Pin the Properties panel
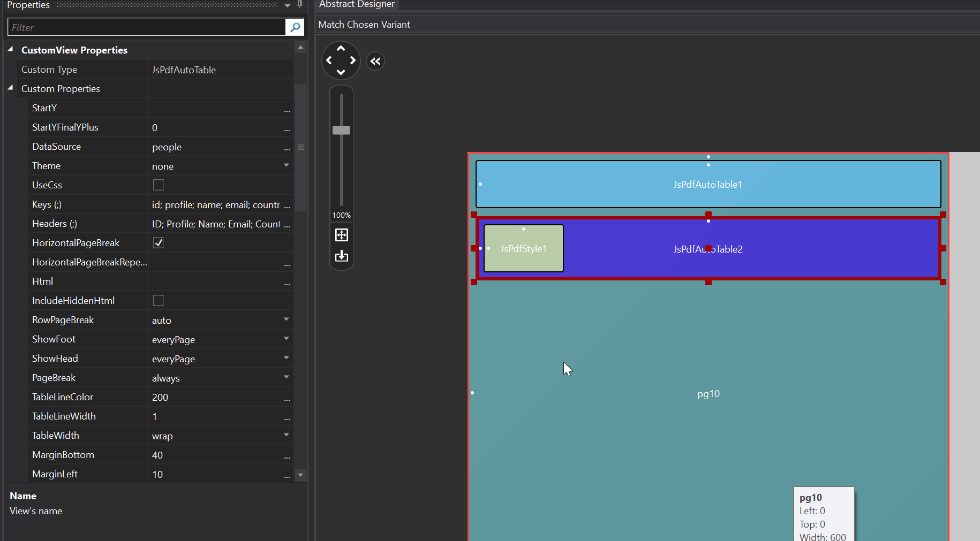The image size is (980, 541). click(x=300, y=4)
